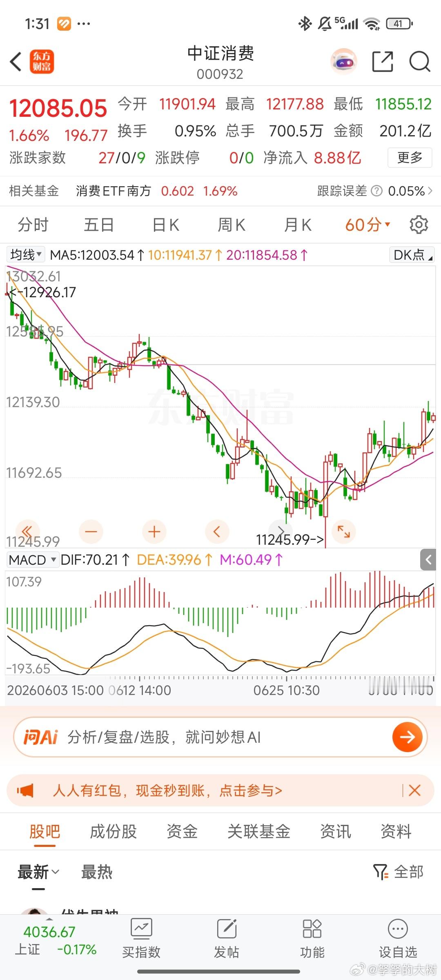Switch to the 成份股 tab
This screenshot has height=980, width=441.
point(114,831)
